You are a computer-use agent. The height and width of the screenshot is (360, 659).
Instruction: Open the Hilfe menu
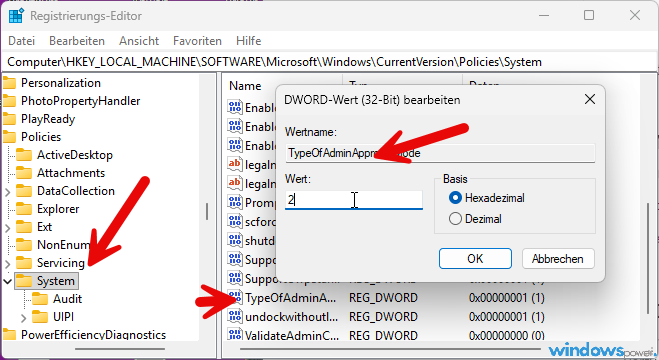click(248, 41)
